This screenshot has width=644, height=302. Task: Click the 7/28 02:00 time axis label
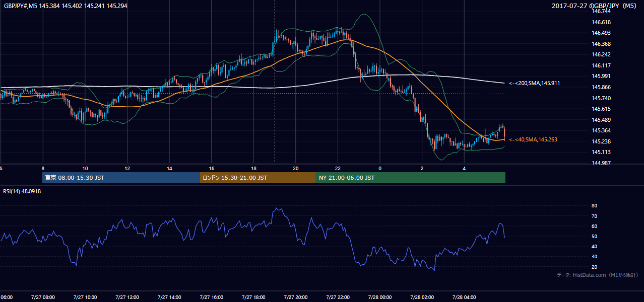pos(422,297)
